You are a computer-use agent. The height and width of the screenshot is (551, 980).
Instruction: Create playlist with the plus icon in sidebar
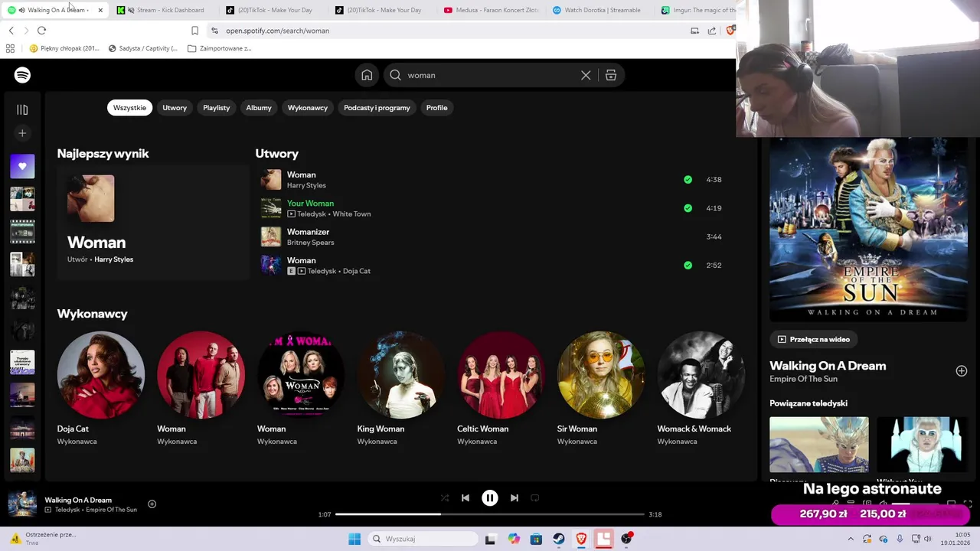pos(22,133)
